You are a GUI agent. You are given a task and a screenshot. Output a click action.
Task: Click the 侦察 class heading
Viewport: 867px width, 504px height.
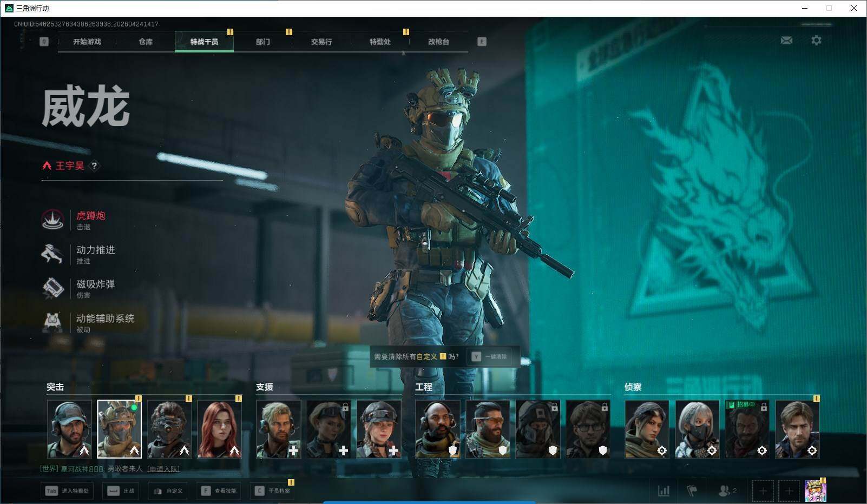(x=633, y=387)
